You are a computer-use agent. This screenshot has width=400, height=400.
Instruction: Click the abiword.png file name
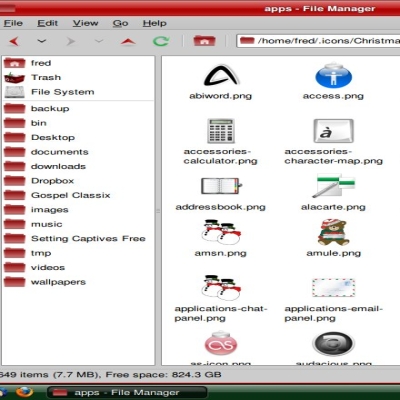[x=221, y=96]
